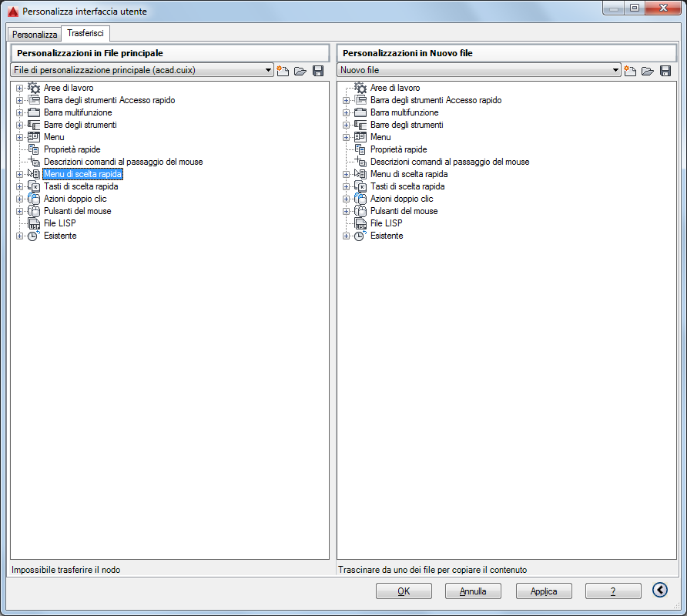This screenshot has height=616, width=687.
Task: Select Tasti di scelta rapida label in left tree
Action: point(81,186)
